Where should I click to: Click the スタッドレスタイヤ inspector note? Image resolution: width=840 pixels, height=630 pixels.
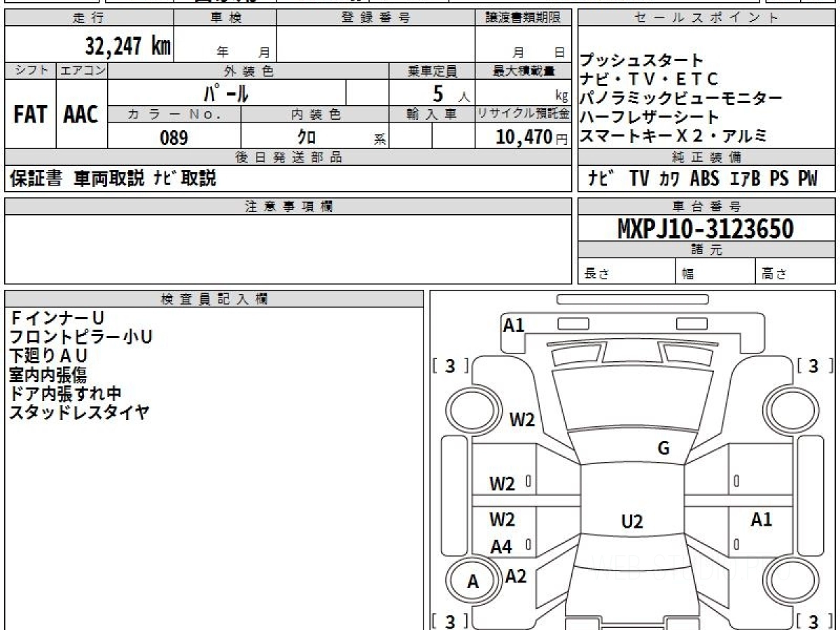coord(79,412)
